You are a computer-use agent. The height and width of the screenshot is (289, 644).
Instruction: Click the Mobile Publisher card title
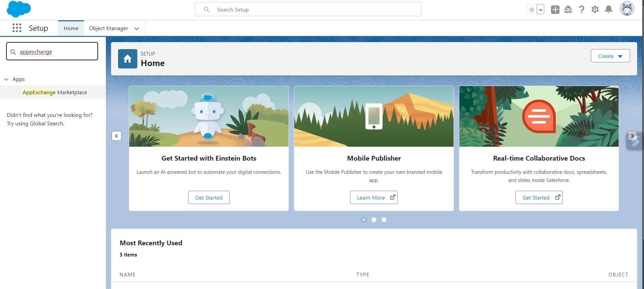[374, 158]
